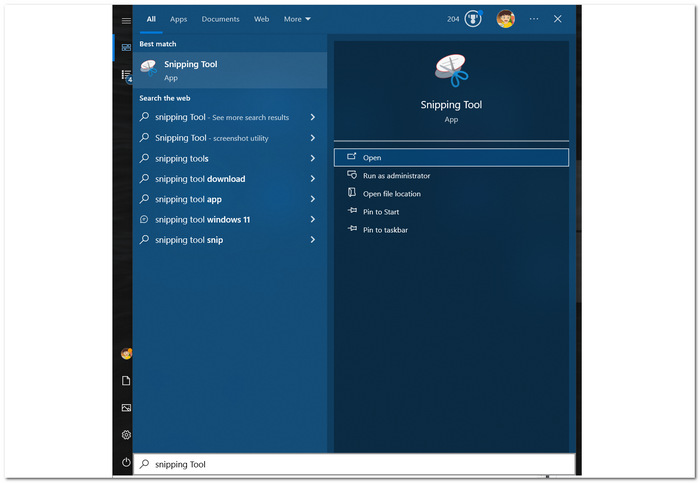Click the Open file location icon
Viewport: 700px width, 483px height.
[352, 192]
